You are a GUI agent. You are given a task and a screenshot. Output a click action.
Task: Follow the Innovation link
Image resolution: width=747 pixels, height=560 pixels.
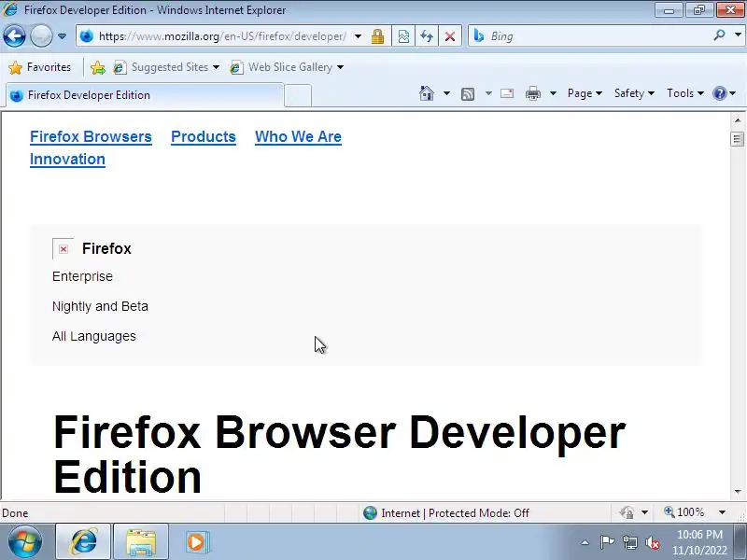67,159
